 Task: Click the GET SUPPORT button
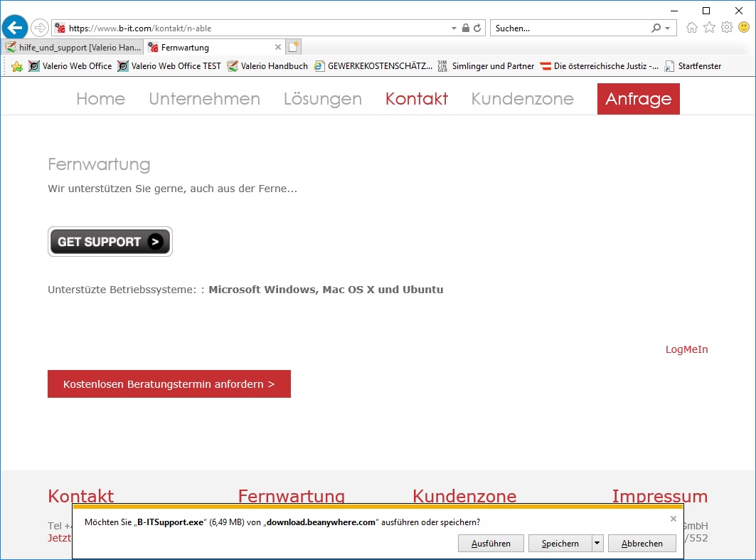coord(110,241)
